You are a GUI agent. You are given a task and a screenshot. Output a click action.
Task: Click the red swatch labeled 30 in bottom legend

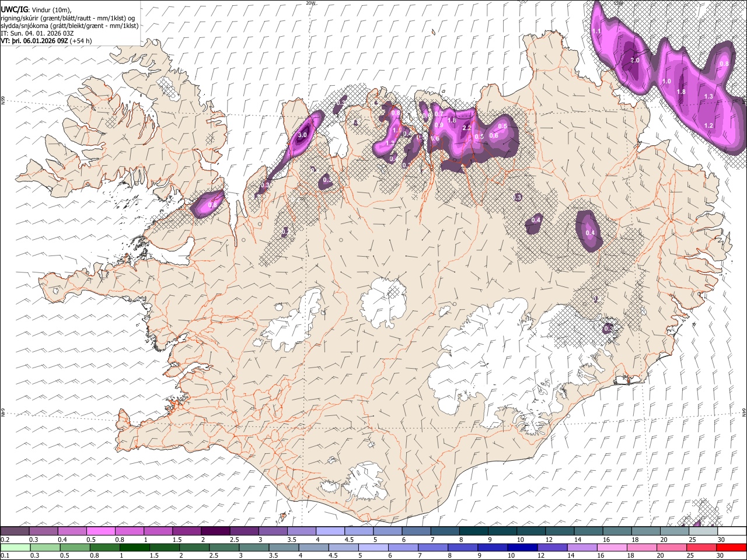pyautogui.click(x=732, y=547)
